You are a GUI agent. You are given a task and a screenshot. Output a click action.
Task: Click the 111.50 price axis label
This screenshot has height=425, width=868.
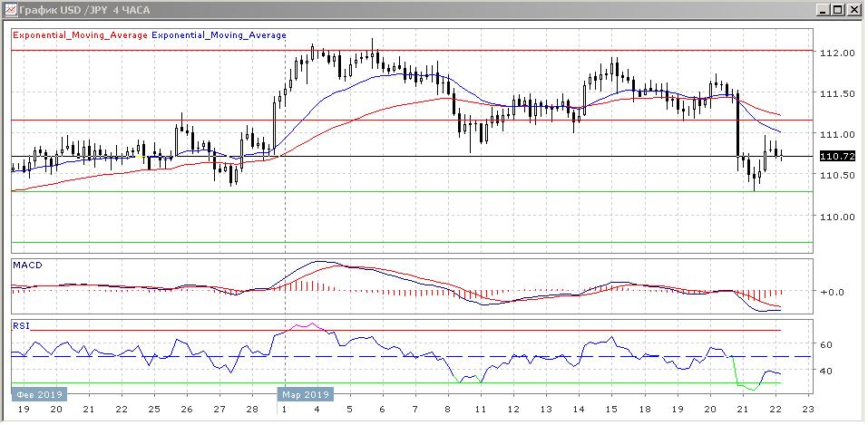click(x=838, y=94)
